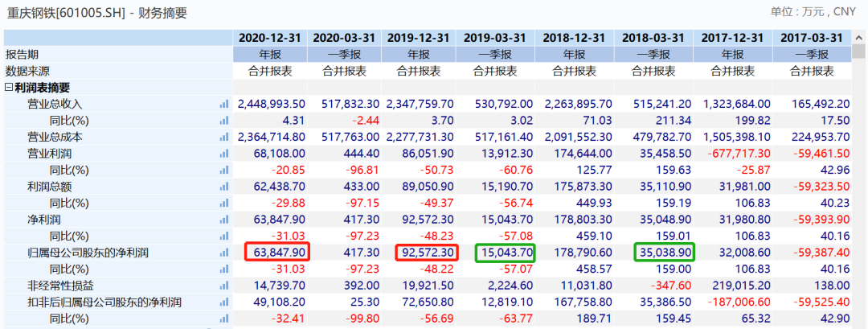Open chart icon in 同比 row showing 458.57
This screenshot has height=329, width=868.
(x=223, y=269)
